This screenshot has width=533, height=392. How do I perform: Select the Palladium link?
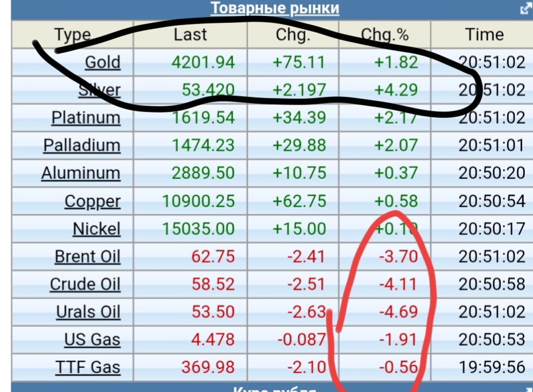click(82, 146)
